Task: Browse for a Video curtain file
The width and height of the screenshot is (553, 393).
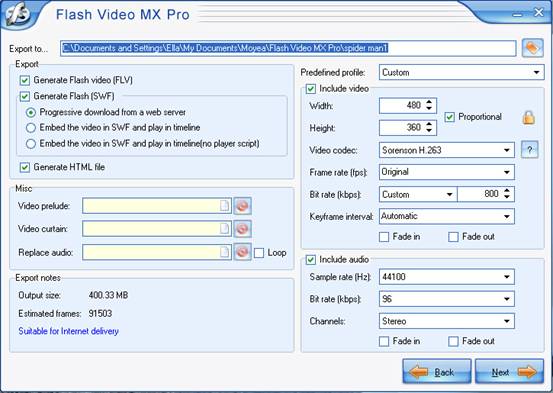Action: tap(224, 229)
